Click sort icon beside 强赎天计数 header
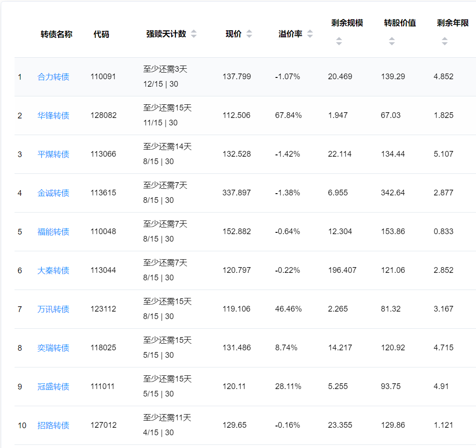Viewport: 476px width, 448px height. pos(194,34)
